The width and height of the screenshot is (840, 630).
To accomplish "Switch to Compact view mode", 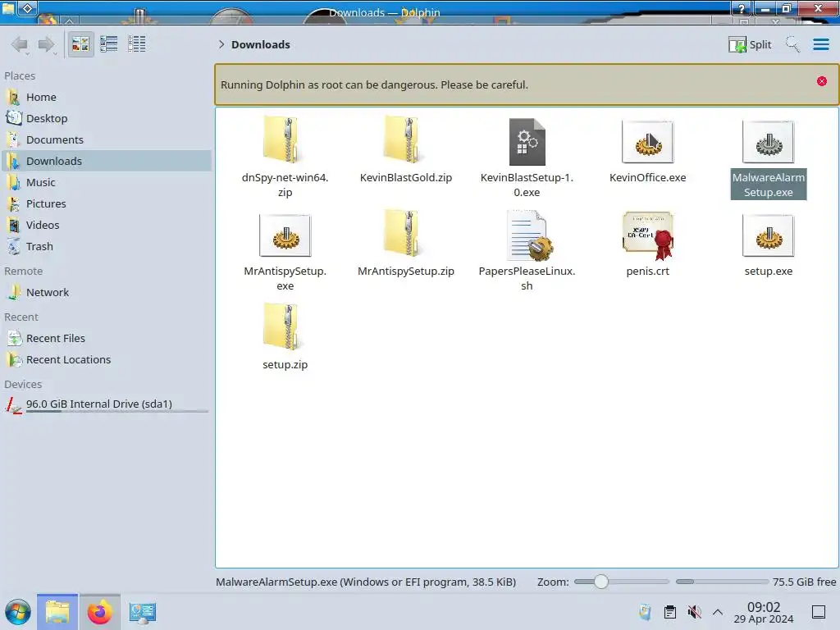I will (109, 44).
